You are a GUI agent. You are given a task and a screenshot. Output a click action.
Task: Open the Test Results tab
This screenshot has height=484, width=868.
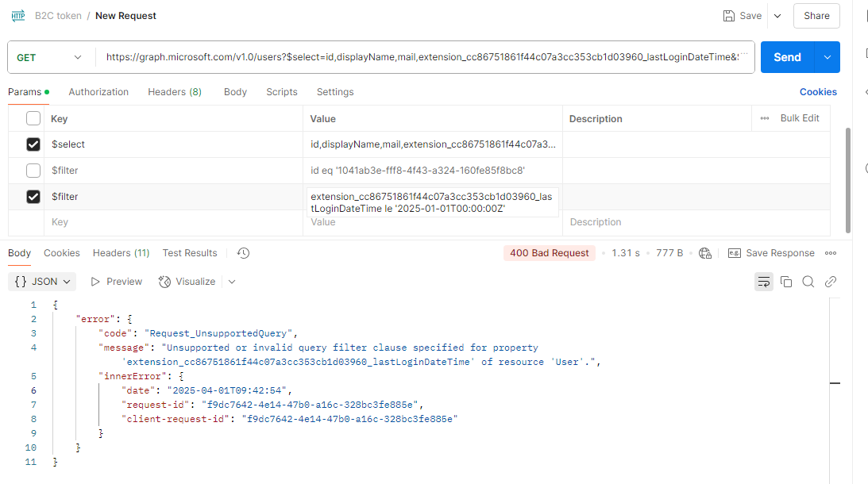189,253
